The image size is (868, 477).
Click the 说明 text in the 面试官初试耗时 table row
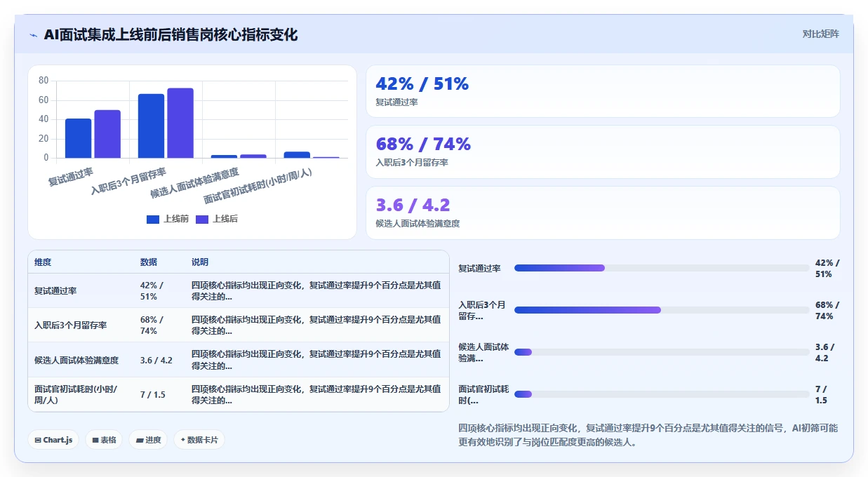point(316,395)
